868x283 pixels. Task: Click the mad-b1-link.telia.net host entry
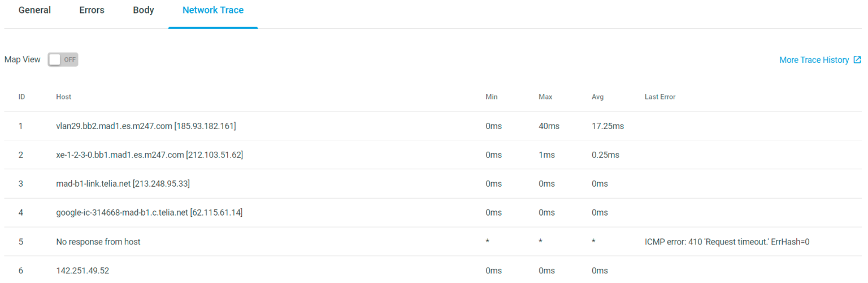point(127,184)
